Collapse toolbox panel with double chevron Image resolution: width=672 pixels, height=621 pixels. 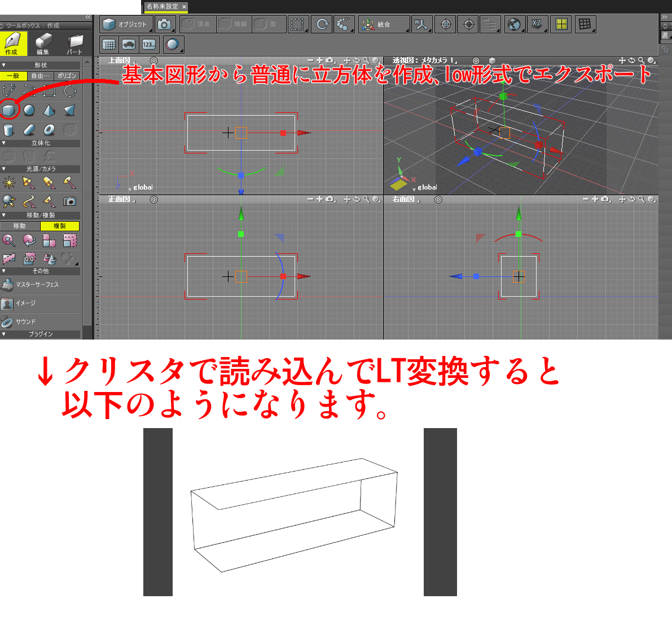(x=88, y=17)
